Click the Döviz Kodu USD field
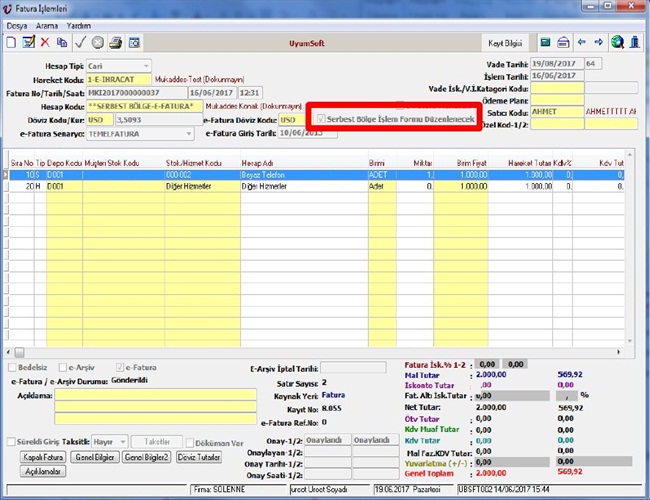The image size is (650, 500). [x=99, y=120]
